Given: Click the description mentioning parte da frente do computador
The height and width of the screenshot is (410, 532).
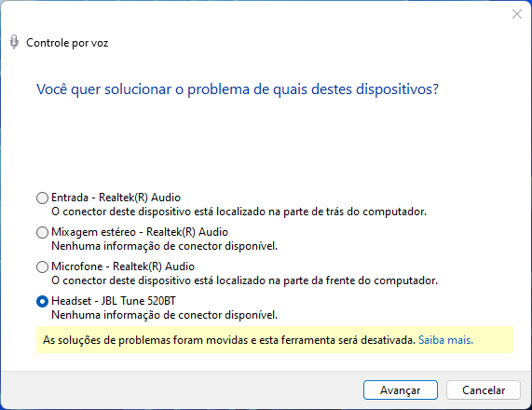Looking at the screenshot, I should [244, 280].
